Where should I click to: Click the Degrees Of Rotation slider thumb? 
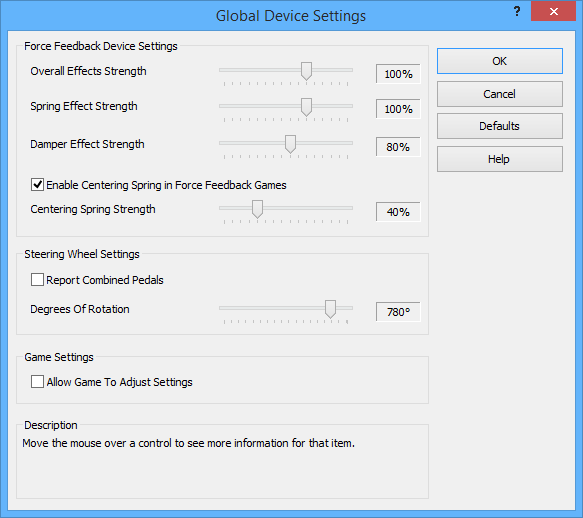pyautogui.click(x=330, y=309)
